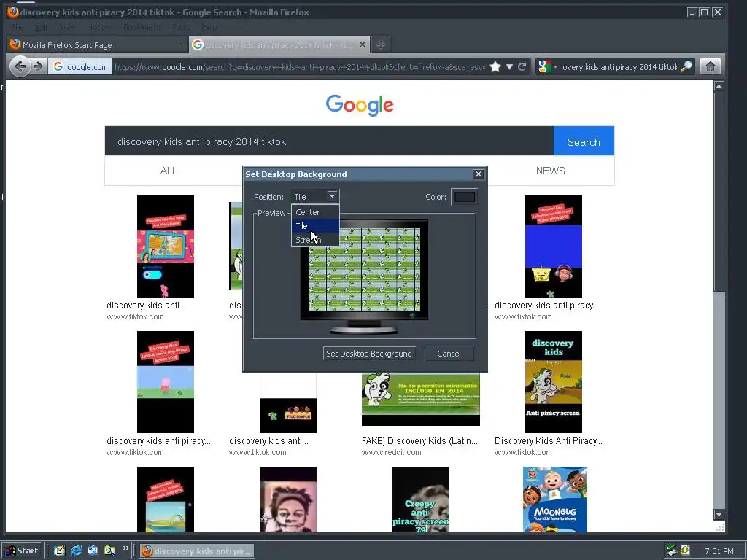Go forward with the Firefox forward arrow
The width and height of the screenshot is (747, 560).
[39, 66]
